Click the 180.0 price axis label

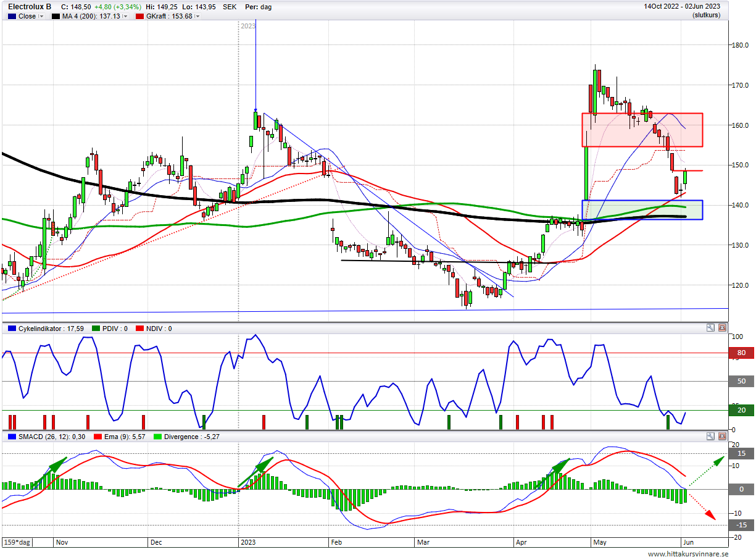[x=741, y=45]
